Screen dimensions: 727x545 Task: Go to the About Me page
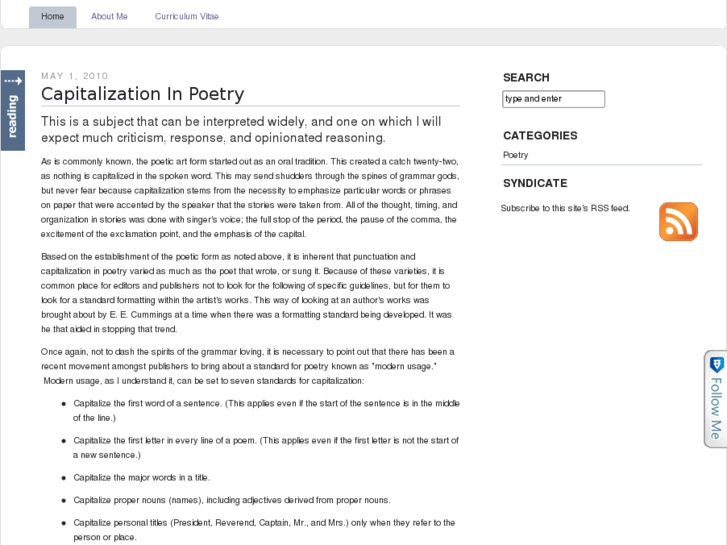[x=109, y=17]
